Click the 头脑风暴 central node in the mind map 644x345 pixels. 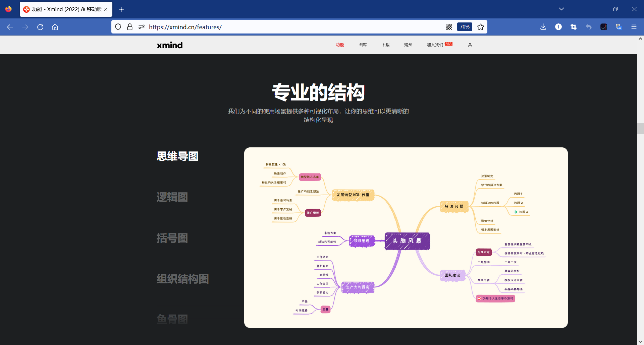point(407,241)
